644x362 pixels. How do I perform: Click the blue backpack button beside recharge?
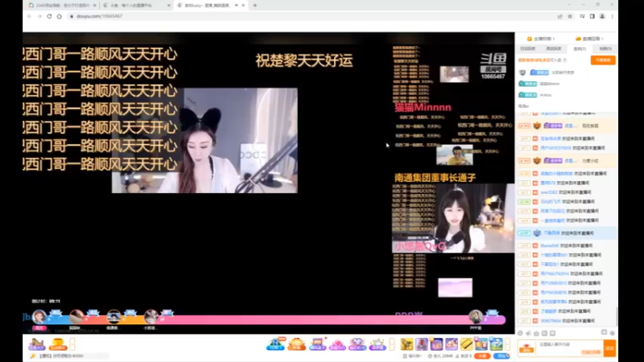501,356
